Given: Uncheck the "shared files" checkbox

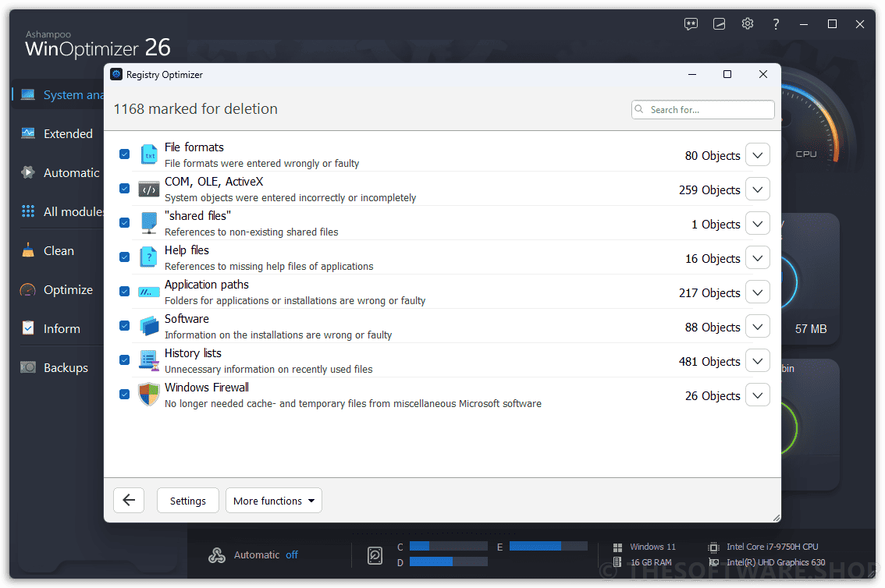Looking at the screenshot, I should coord(125,223).
